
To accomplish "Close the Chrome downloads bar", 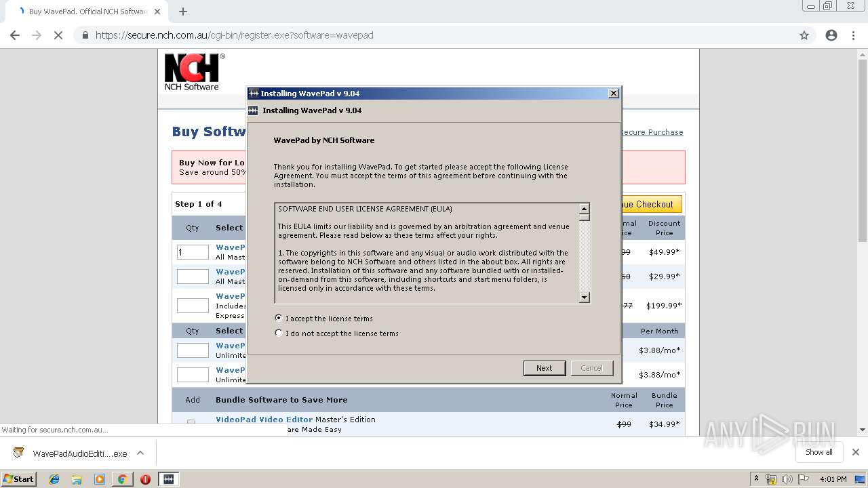I will (x=856, y=452).
